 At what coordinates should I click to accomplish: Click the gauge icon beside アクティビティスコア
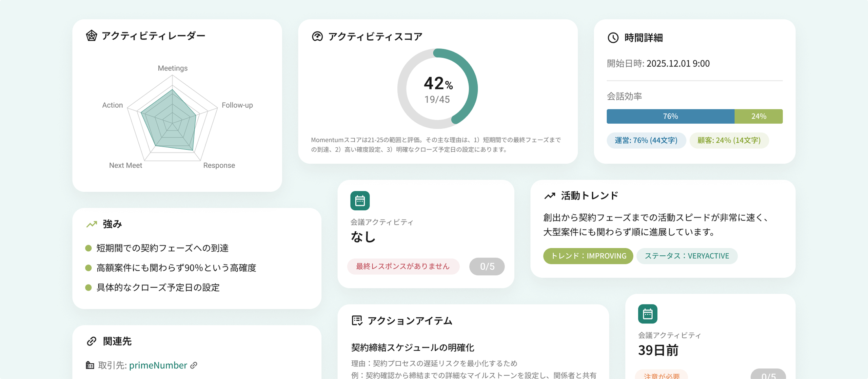(x=317, y=36)
